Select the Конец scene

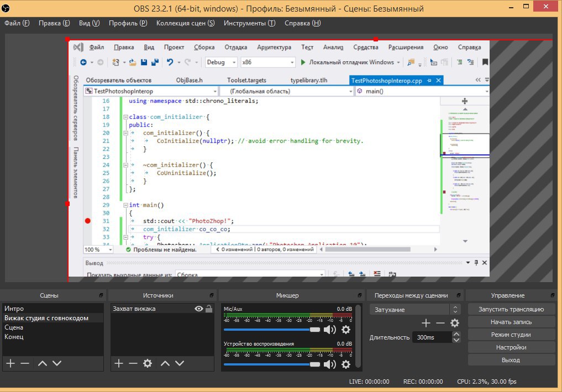coord(52,336)
